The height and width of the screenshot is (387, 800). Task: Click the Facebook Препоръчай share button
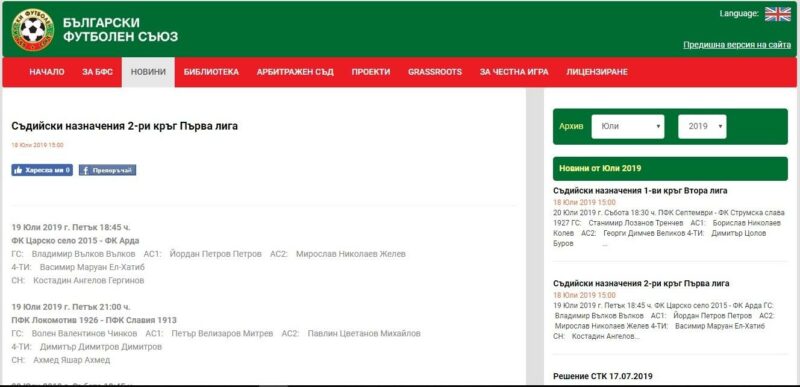pos(107,170)
